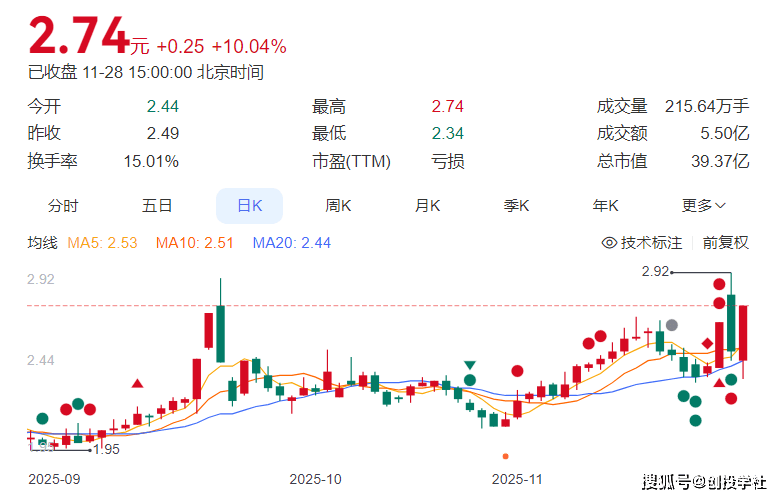This screenshot has width=781, height=499.
Task: Click the lone red circle marker in November
Action: [x=517, y=371]
